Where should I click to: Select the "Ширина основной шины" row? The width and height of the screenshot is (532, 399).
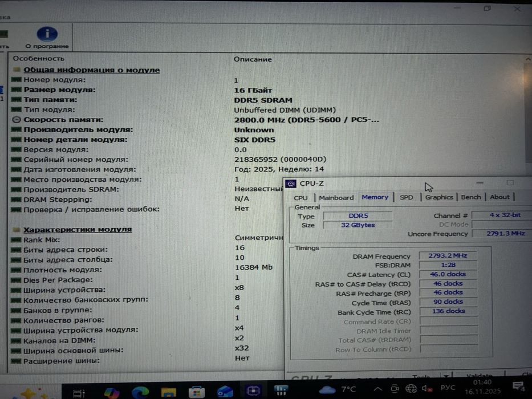click(130, 350)
